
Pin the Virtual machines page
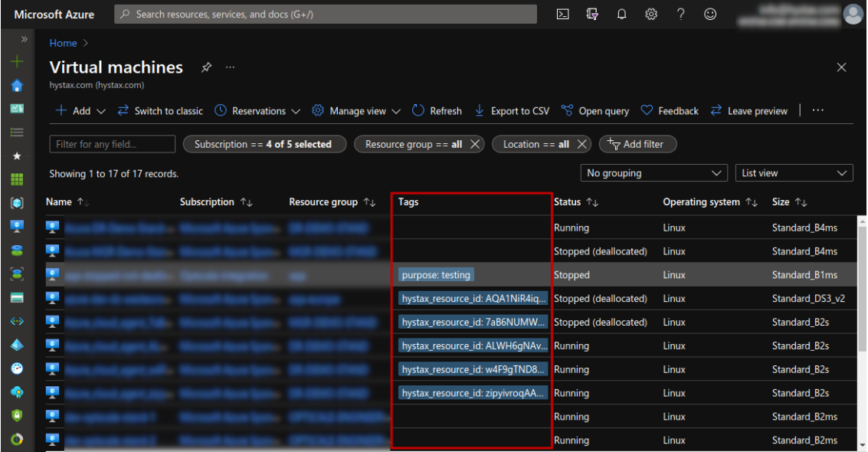coord(206,67)
